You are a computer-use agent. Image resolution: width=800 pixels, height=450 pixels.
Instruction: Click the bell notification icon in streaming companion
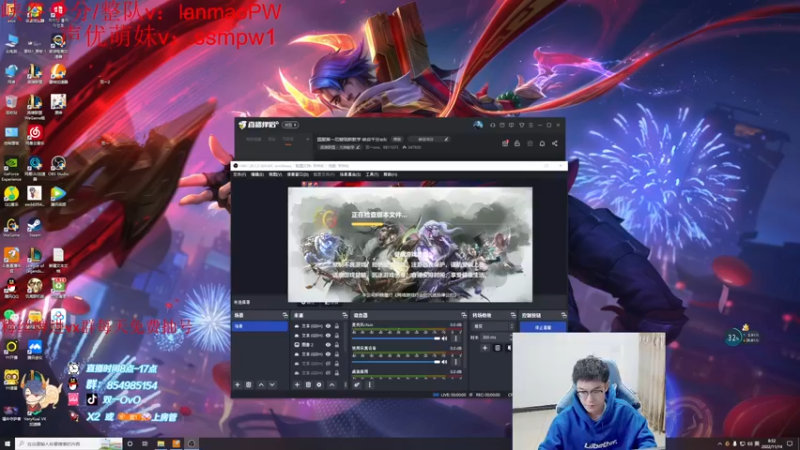coord(542,144)
